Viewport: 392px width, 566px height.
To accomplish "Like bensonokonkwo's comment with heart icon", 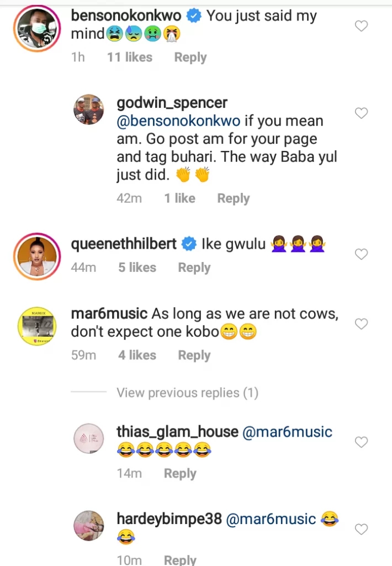I will click(x=361, y=26).
